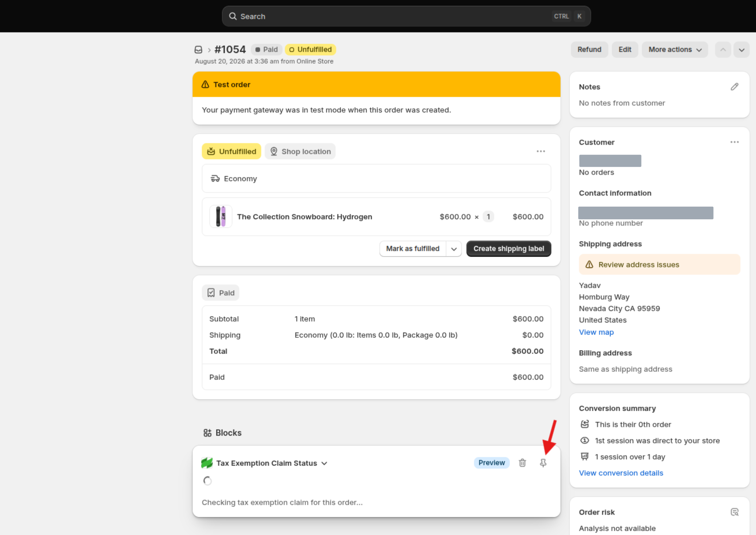Click Mark as fulfilled
This screenshot has height=535, width=756.
(x=412, y=249)
